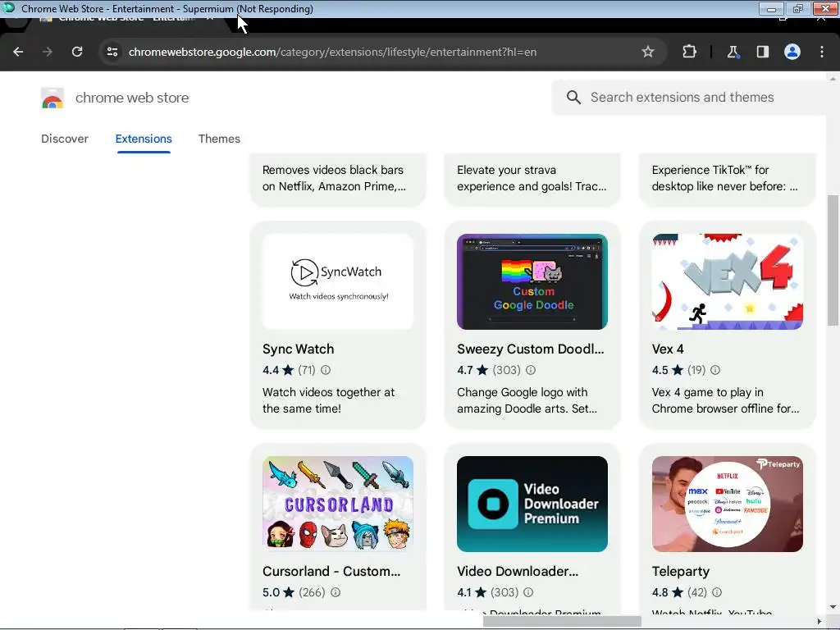Open the SyncWatch thumbnail image
This screenshot has width=840, height=630.
click(x=338, y=282)
